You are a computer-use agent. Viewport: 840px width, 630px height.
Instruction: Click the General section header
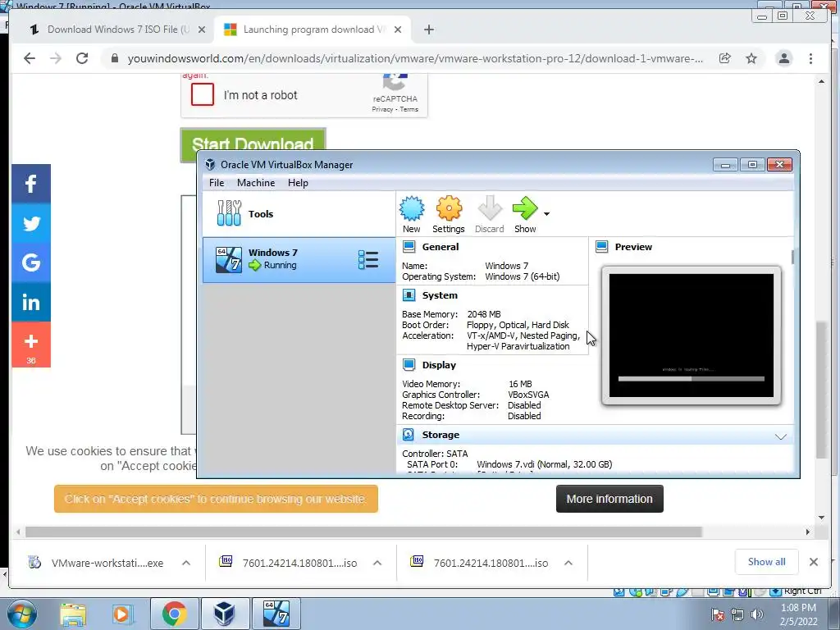click(x=440, y=247)
